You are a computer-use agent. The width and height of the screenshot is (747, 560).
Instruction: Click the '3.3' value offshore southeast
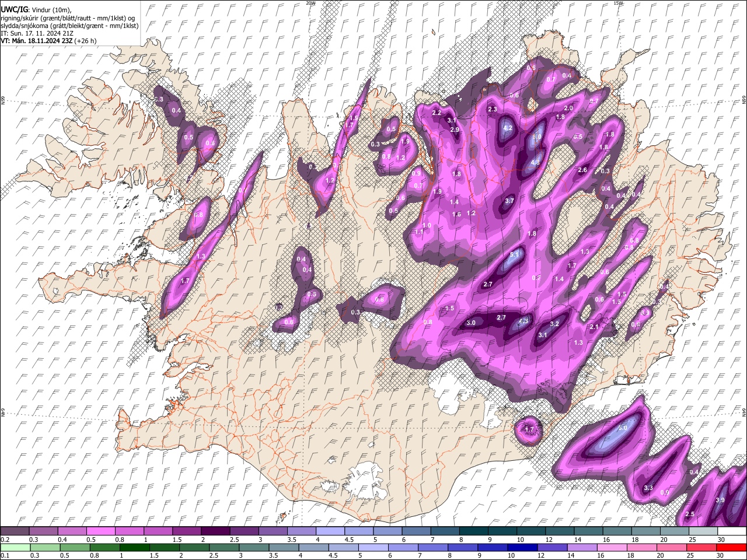pos(648,488)
